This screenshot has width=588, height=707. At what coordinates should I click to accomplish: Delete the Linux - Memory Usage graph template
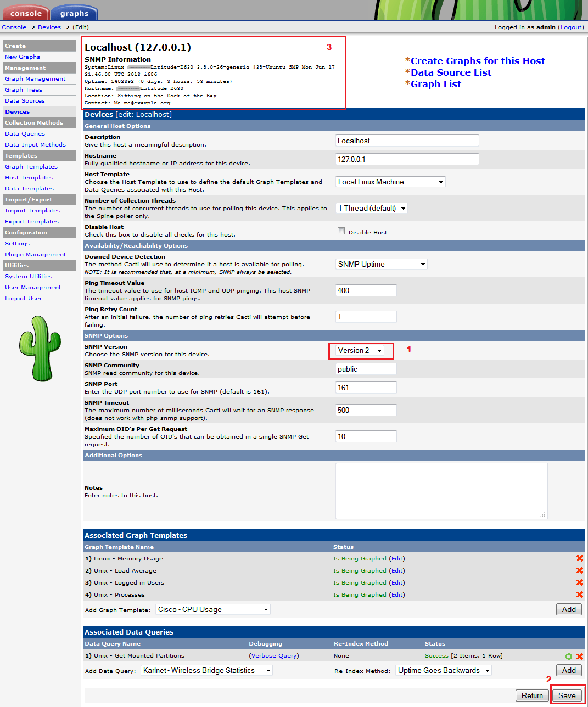click(x=579, y=558)
